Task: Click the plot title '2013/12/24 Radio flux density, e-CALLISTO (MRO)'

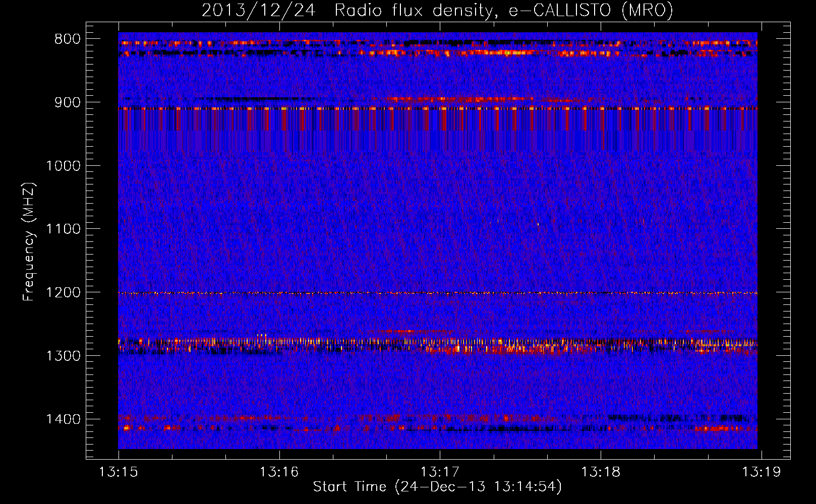Action: coord(437,10)
